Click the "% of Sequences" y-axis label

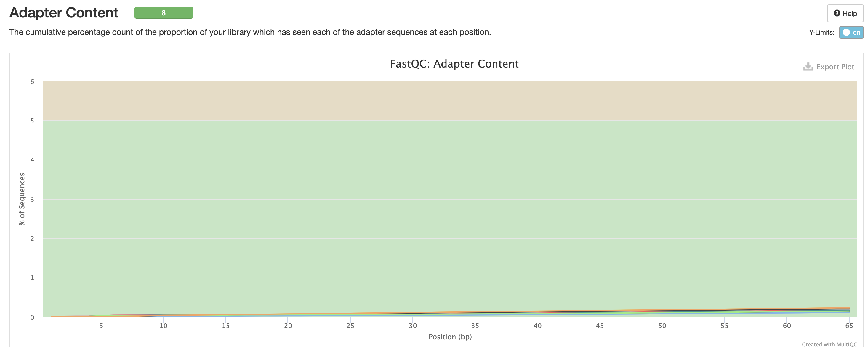click(x=22, y=199)
